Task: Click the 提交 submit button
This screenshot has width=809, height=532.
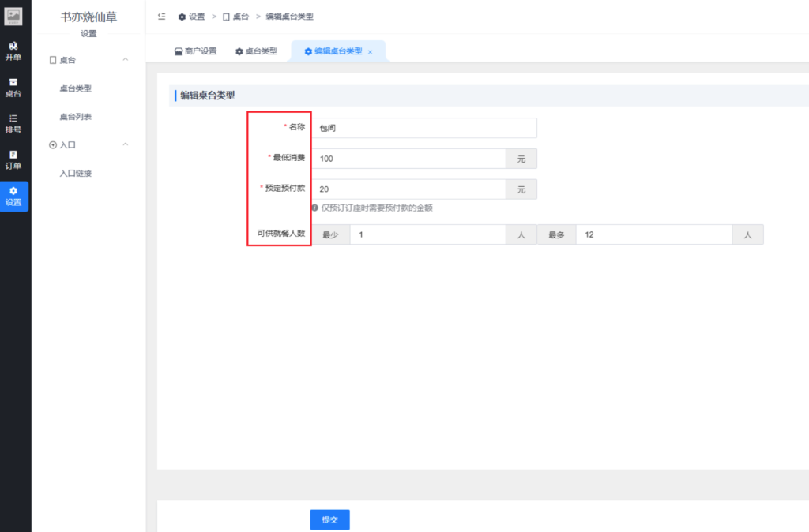Action: [x=329, y=519]
